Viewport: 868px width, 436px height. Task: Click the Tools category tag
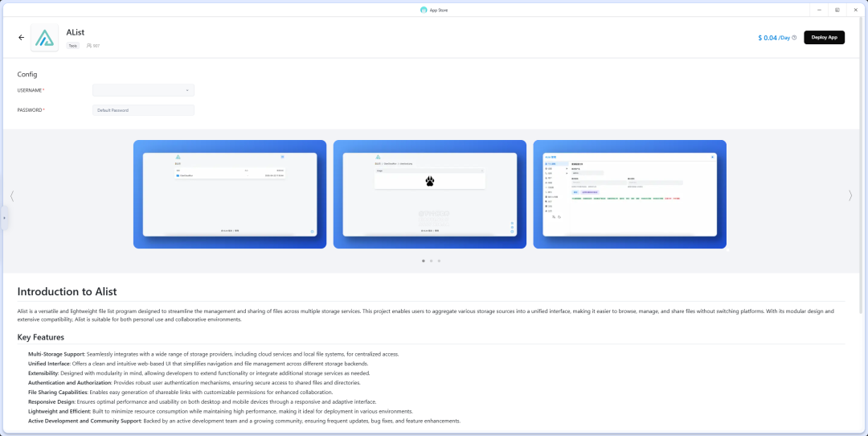73,46
